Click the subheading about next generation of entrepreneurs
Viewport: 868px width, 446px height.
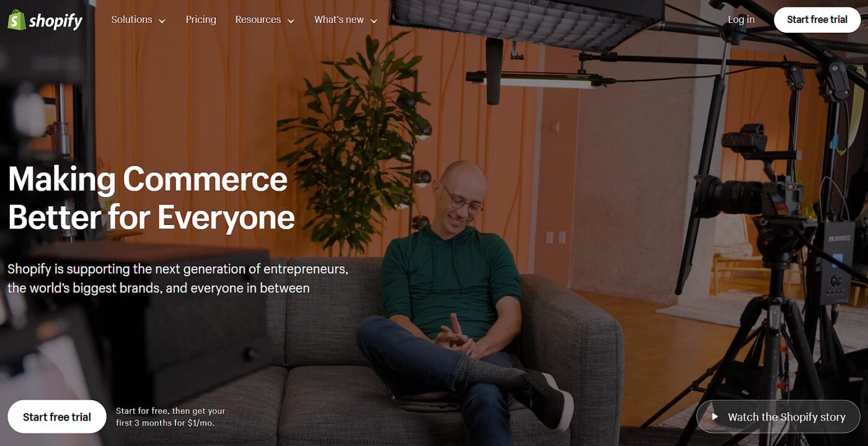[x=178, y=278]
